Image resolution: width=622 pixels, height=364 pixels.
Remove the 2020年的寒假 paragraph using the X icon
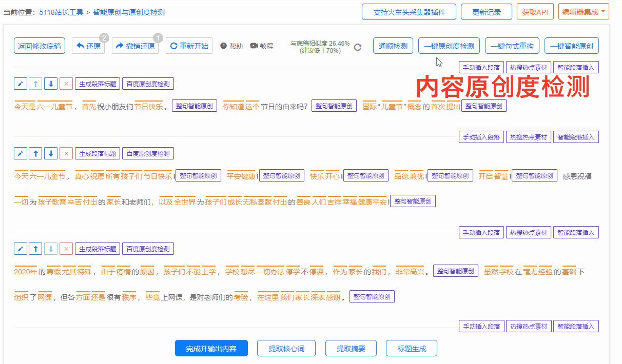click(66, 249)
